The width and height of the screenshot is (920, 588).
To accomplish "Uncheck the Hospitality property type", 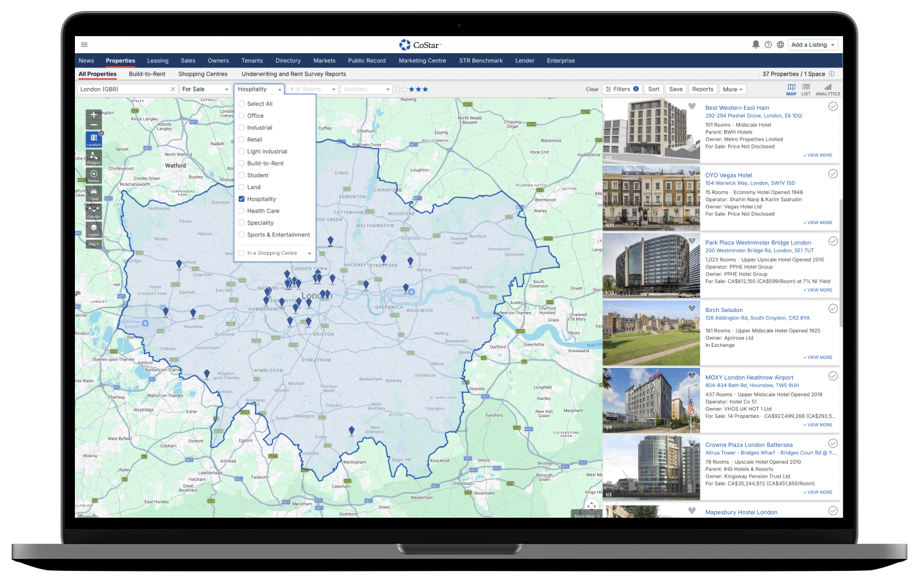I will pyautogui.click(x=242, y=199).
